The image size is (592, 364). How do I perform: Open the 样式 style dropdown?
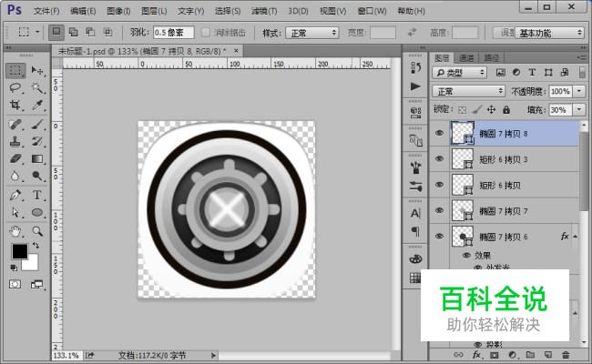[311, 33]
